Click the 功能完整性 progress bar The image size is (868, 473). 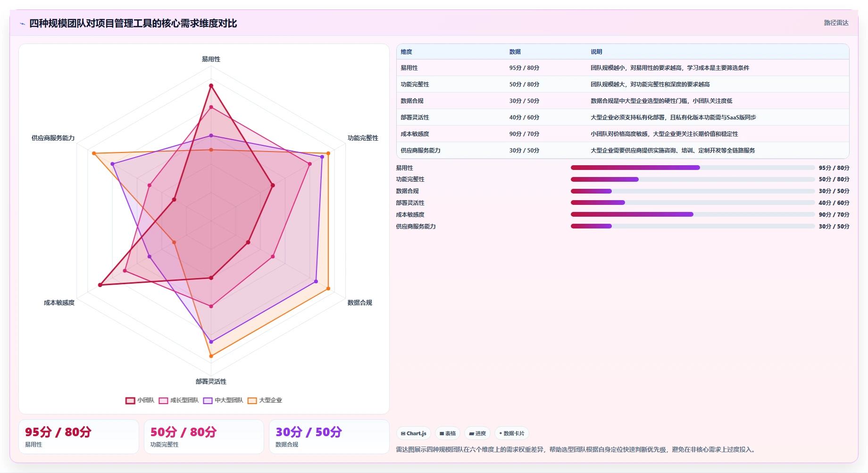693,179
